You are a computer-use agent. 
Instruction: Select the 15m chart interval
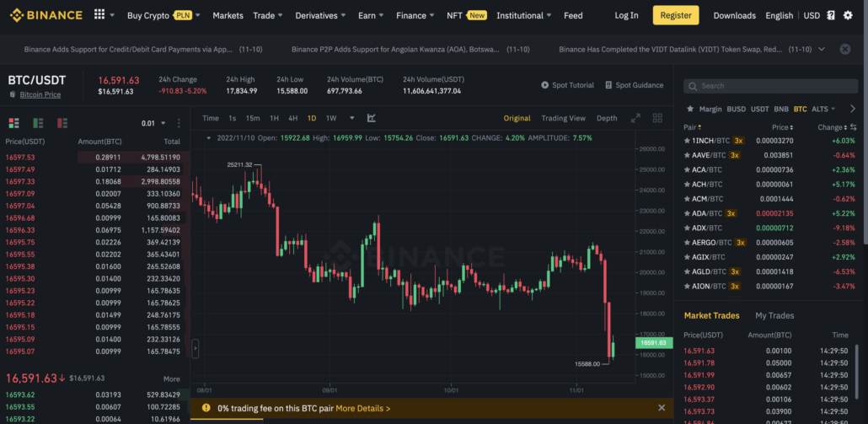253,118
